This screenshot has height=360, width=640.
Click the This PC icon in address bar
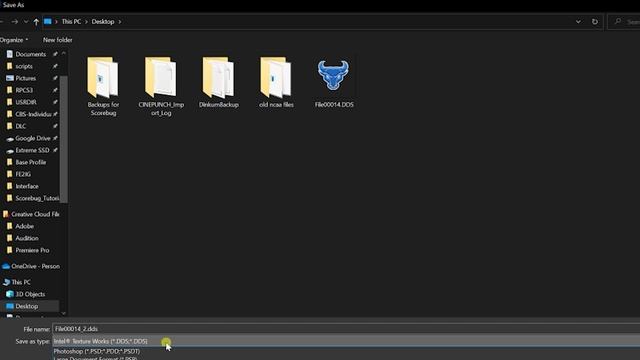pyautogui.click(x=48, y=22)
